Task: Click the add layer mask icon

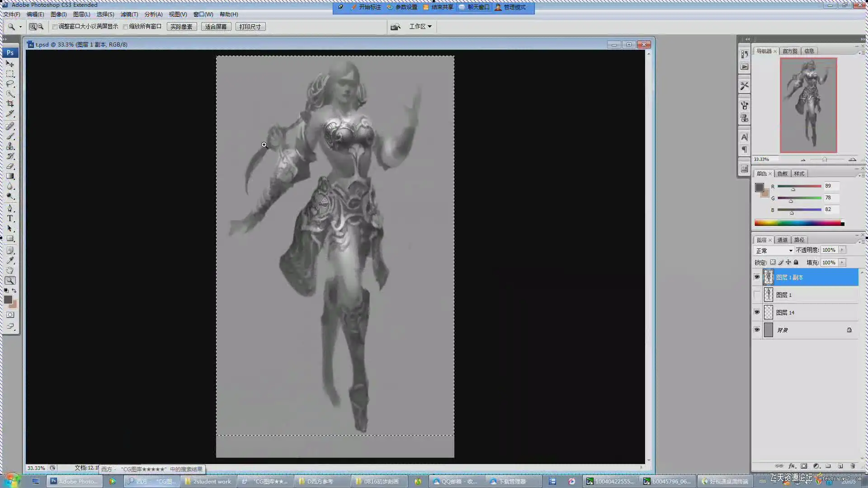Action: [804, 466]
